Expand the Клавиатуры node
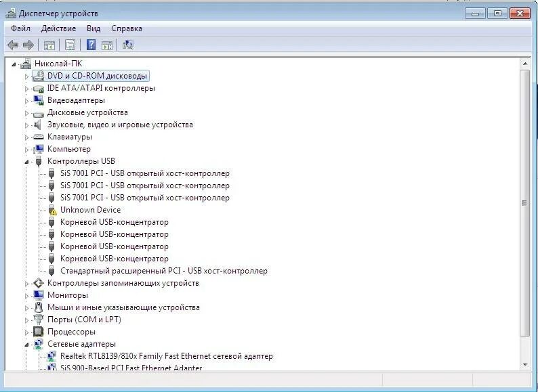This screenshot has width=538, height=392. [26, 137]
